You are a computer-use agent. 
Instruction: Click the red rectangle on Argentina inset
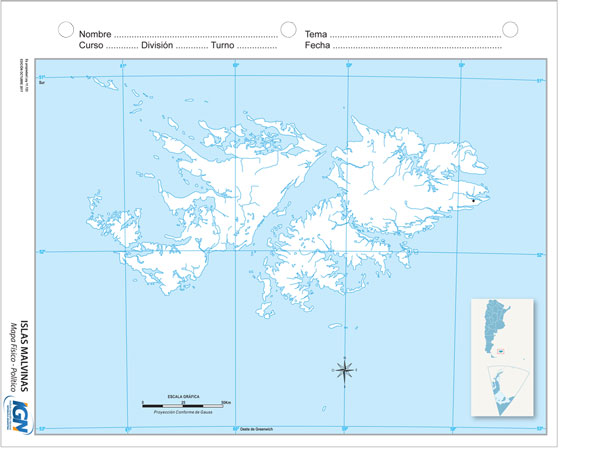501,351
